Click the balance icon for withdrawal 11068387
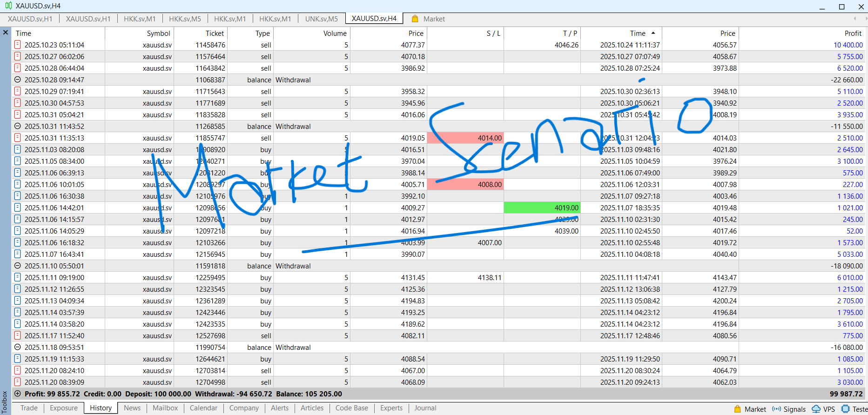The image size is (868, 415). [x=18, y=80]
